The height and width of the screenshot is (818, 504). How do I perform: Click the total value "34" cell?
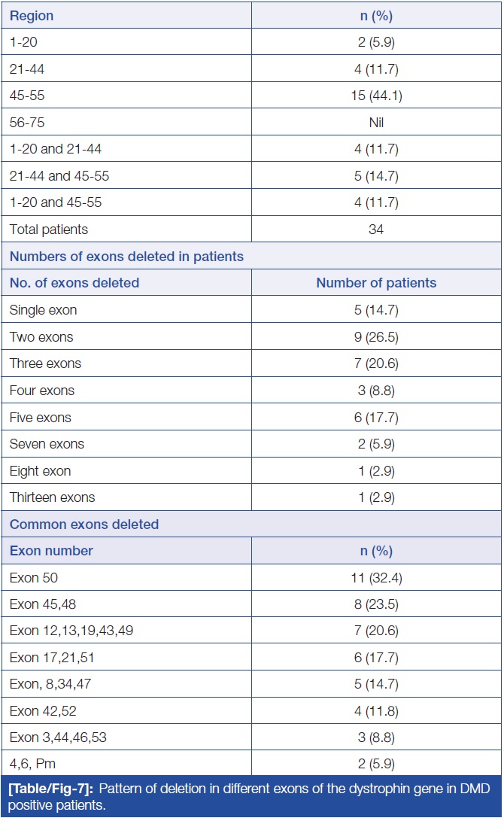[x=375, y=230]
